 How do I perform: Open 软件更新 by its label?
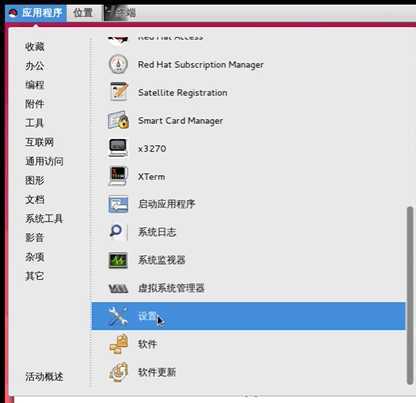(157, 372)
